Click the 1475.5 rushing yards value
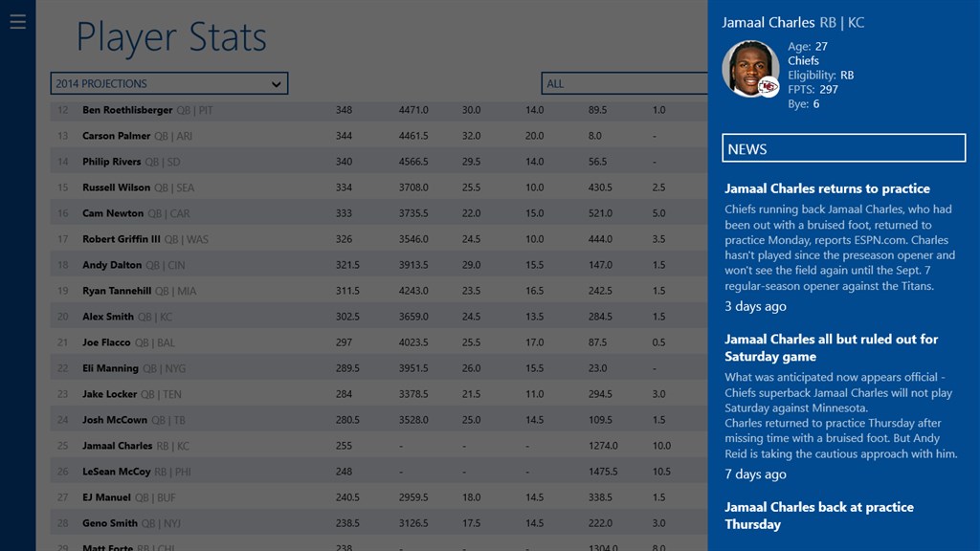Viewport: 980px width, 551px height. point(603,472)
